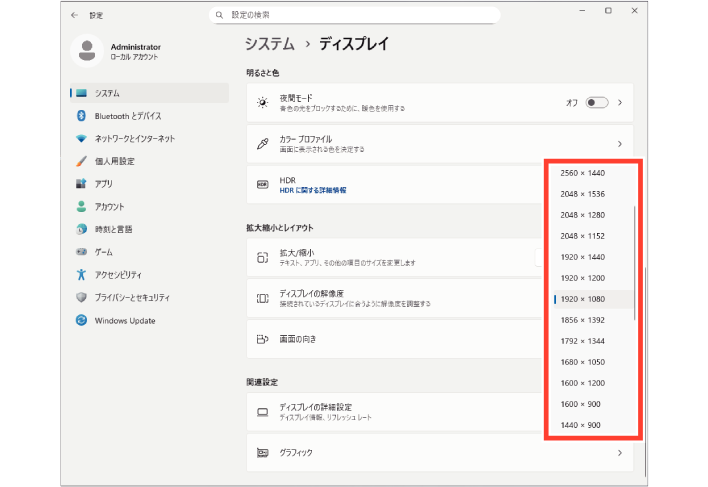
Task: Open the グラフィック chevron arrow
Action: click(x=620, y=453)
